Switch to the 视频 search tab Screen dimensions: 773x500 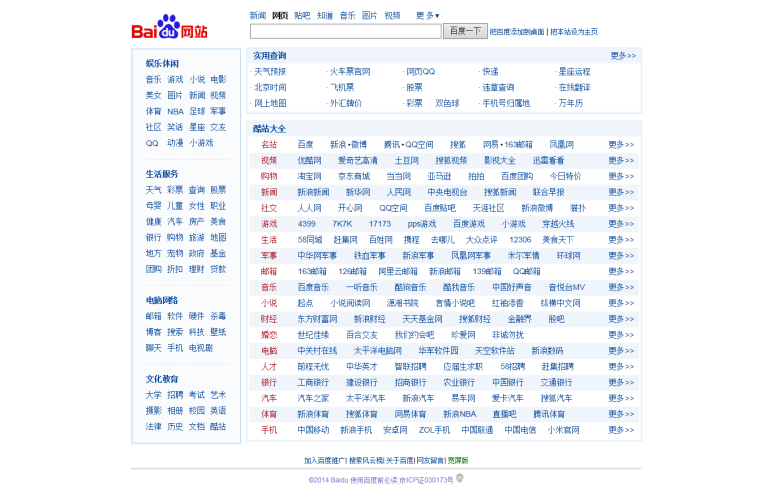pos(392,16)
